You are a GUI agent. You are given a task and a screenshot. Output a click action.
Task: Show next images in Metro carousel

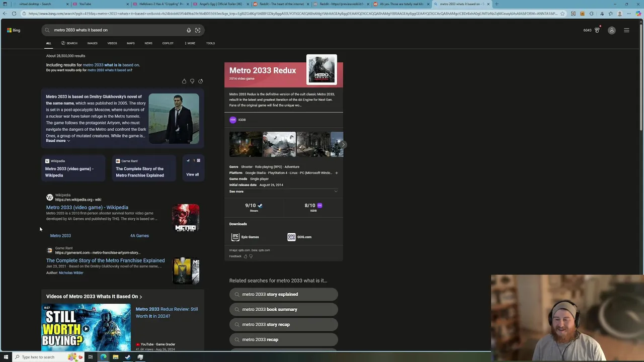(x=342, y=145)
